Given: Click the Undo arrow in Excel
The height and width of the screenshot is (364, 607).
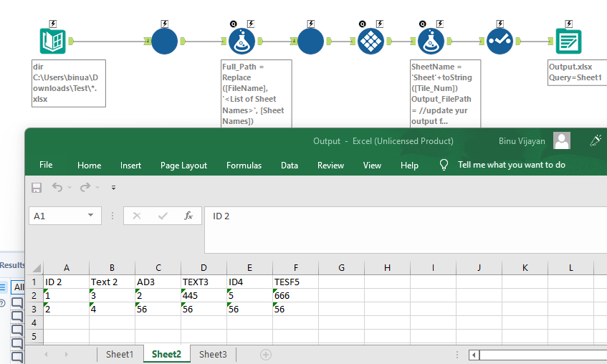Looking at the screenshot, I should pos(56,188).
